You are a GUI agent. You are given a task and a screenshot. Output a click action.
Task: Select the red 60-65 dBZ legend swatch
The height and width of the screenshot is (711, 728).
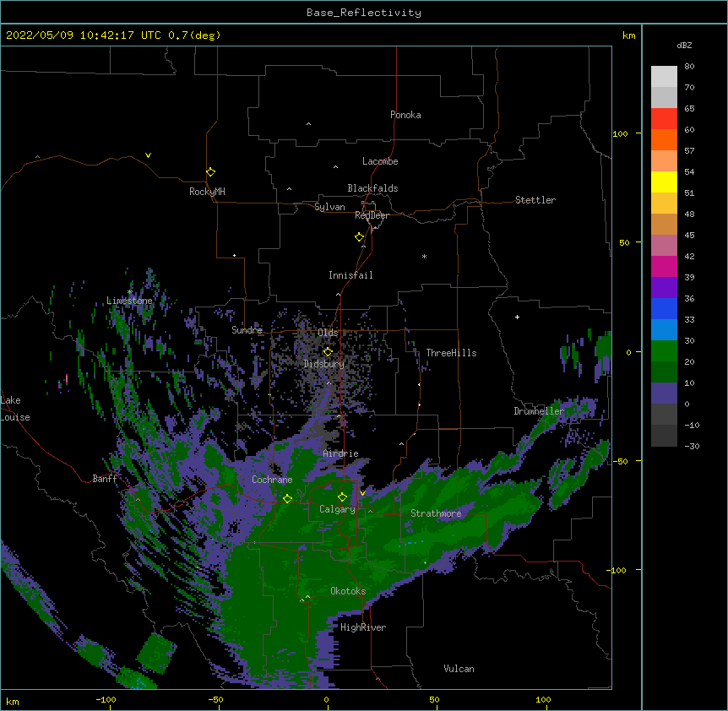pyautogui.click(x=664, y=119)
